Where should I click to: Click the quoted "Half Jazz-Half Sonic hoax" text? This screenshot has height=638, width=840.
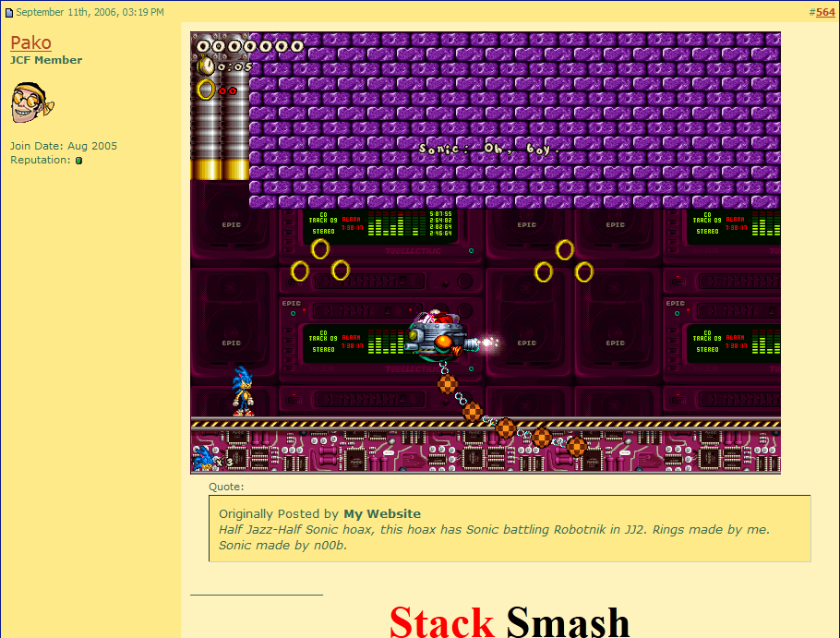click(x=494, y=537)
